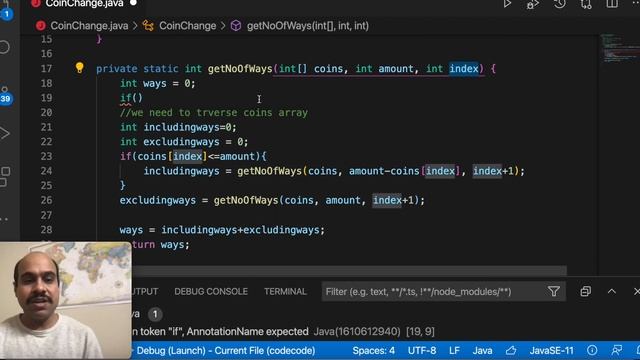Screen dimensions: 640x360
Task: Click problem count badge 1 in Problems
Action: click(155, 314)
